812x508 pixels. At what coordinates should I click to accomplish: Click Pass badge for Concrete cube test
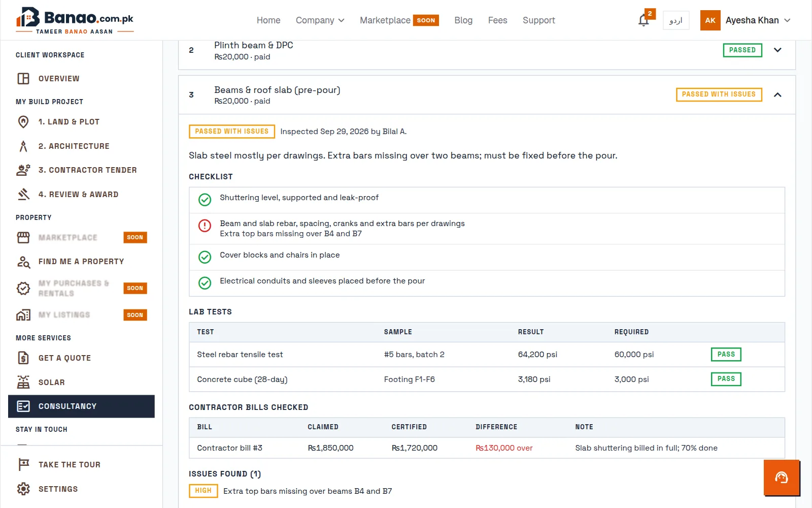[726, 379]
